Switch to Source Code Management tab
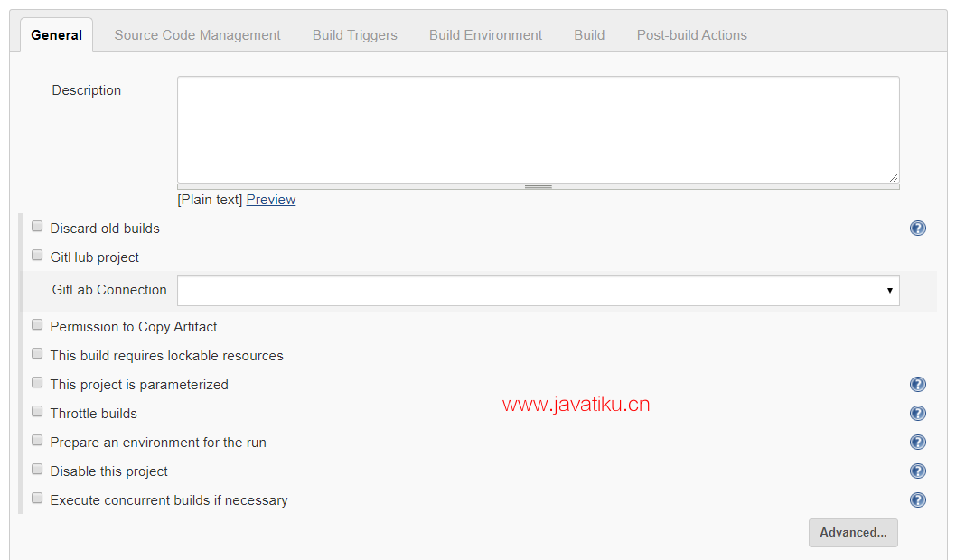This screenshot has width=956, height=560. [x=197, y=35]
